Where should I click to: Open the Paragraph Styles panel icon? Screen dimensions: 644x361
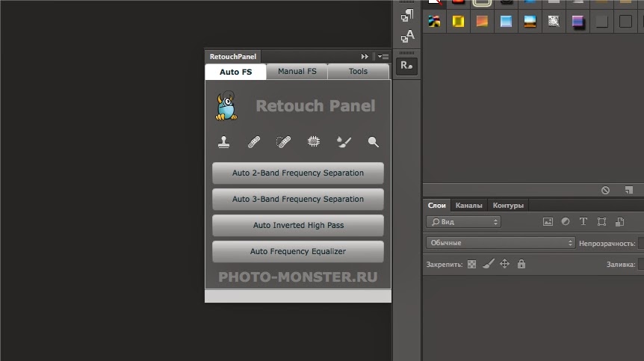coord(407,15)
